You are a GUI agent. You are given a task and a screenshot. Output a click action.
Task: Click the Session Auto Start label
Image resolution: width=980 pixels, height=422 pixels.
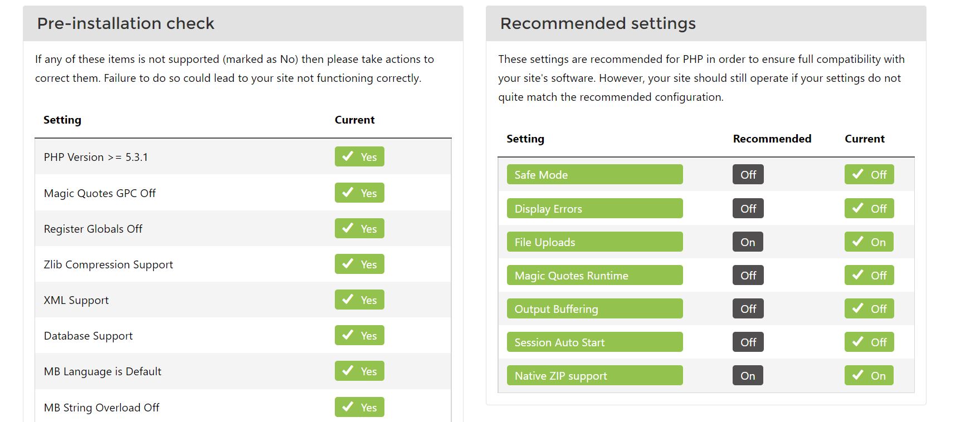(x=594, y=342)
